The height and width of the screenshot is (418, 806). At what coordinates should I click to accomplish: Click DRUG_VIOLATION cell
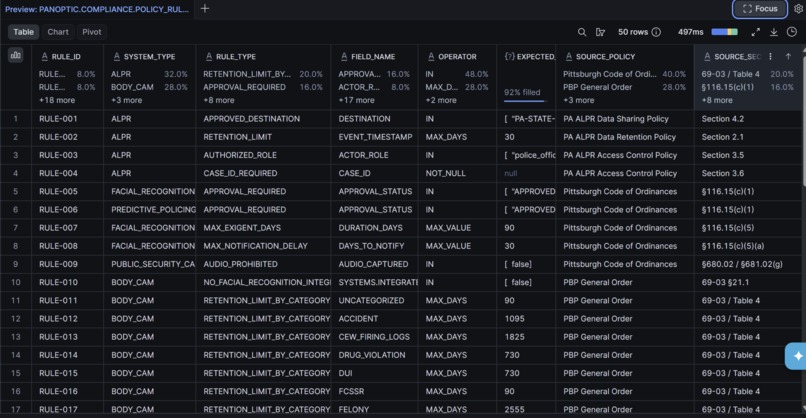[x=374, y=355]
